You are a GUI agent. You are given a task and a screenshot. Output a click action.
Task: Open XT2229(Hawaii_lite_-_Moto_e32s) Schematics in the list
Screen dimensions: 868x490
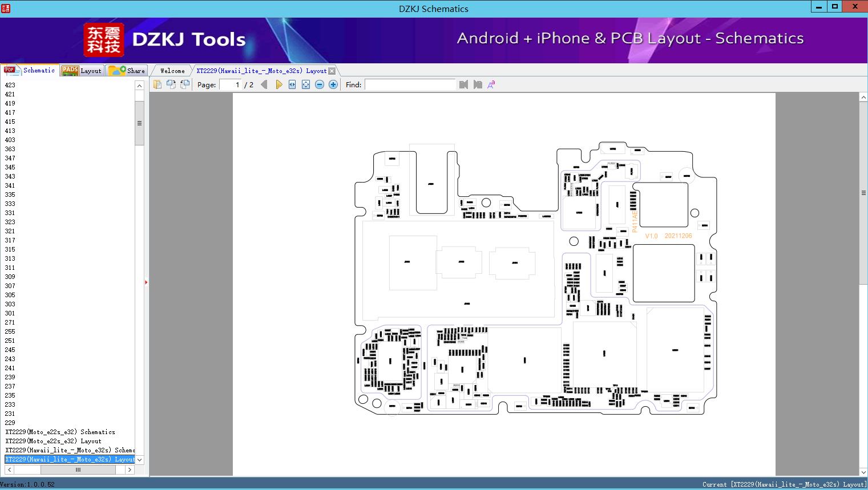[70, 450]
